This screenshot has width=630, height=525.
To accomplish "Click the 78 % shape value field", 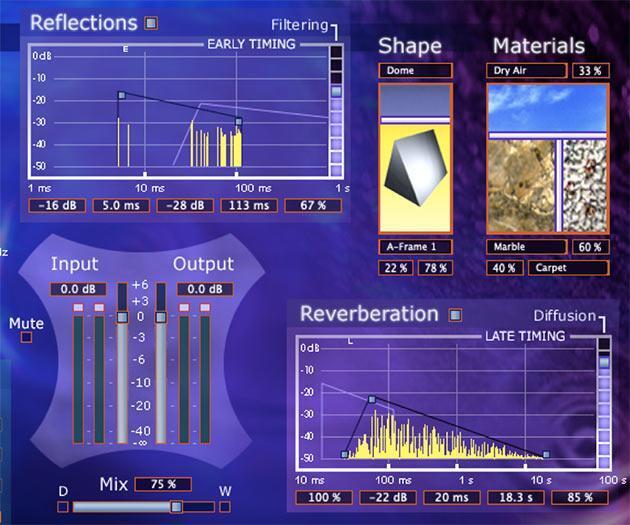I will point(436,268).
